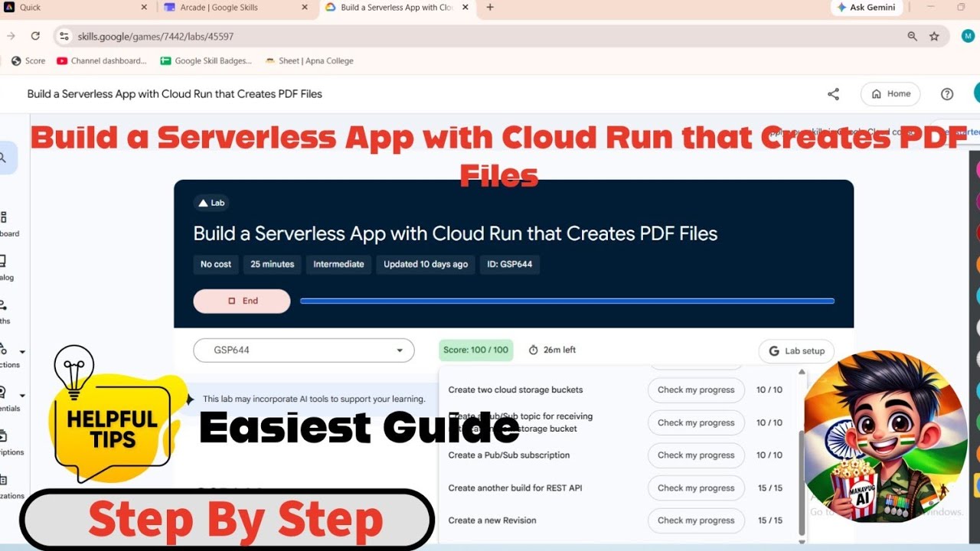The height and width of the screenshot is (551, 980).
Task: Click the blue lab progress bar
Action: 567,302
